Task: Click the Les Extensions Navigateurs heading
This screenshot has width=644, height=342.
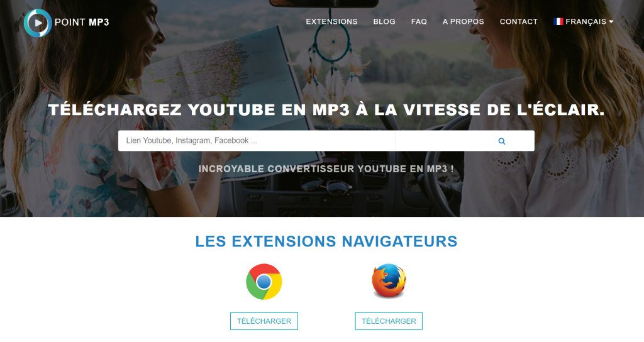Action: (x=326, y=241)
